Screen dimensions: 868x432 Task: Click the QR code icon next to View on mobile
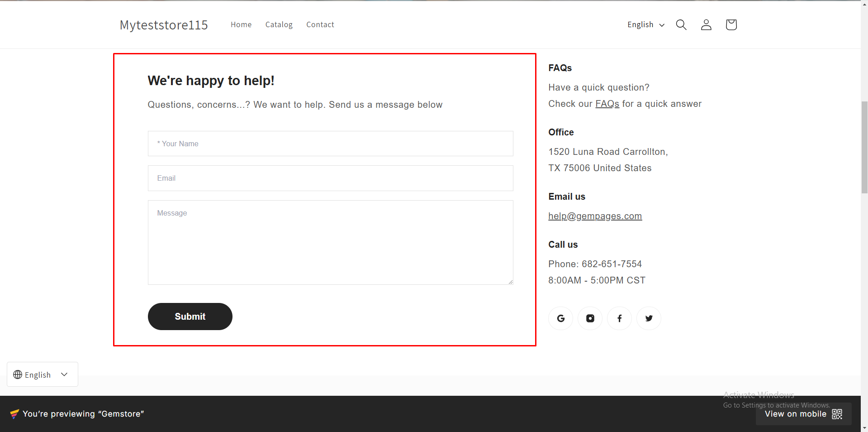837,413
